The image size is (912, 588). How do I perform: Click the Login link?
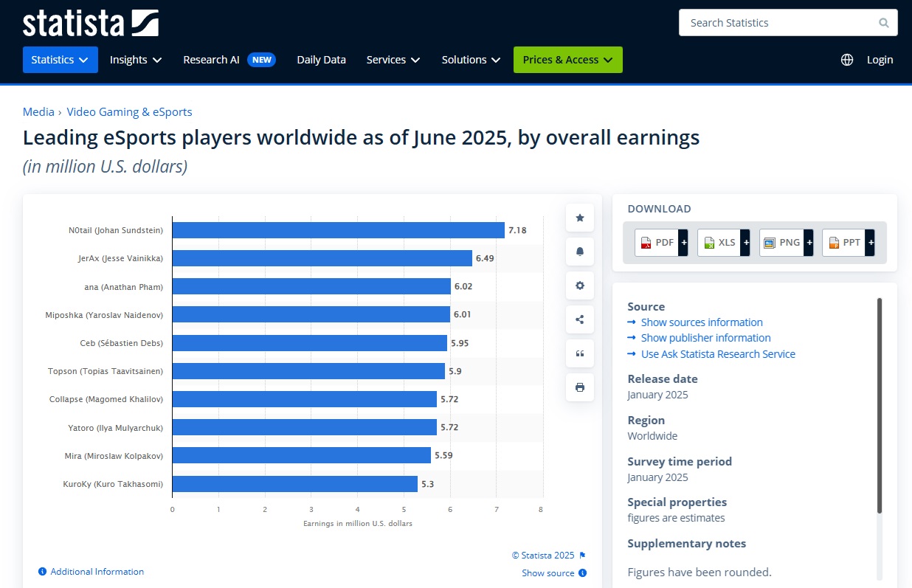point(880,60)
